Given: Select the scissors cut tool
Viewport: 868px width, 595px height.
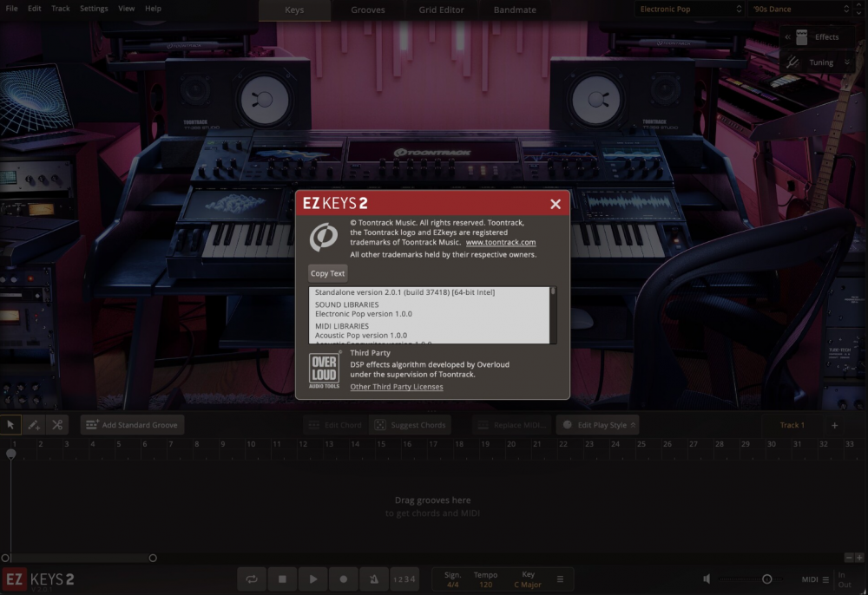Looking at the screenshot, I should pos(57,425).
